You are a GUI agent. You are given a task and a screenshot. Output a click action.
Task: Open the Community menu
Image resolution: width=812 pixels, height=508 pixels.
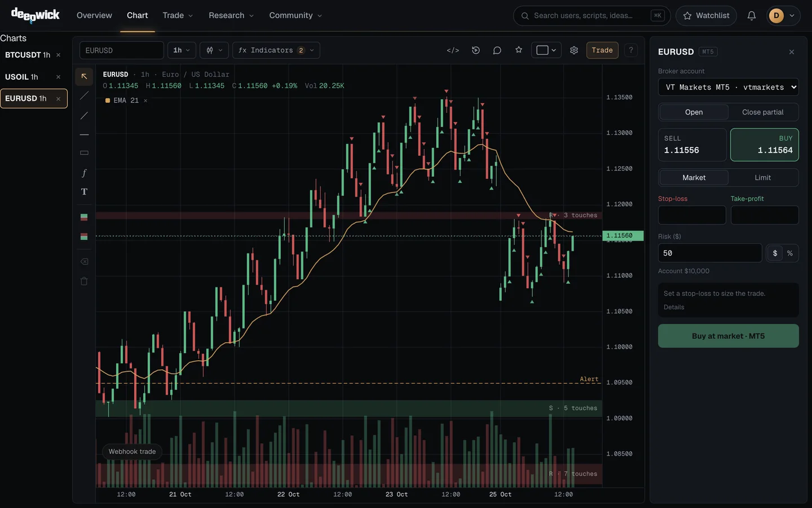point(295,15)
